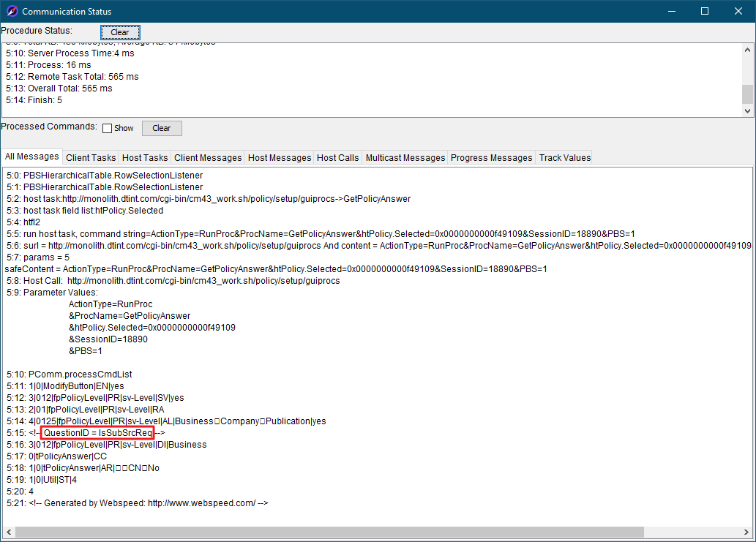Open the Host Tasks tab
The height and width of the screenshot is (542, 756).
(x=145, y=157)
